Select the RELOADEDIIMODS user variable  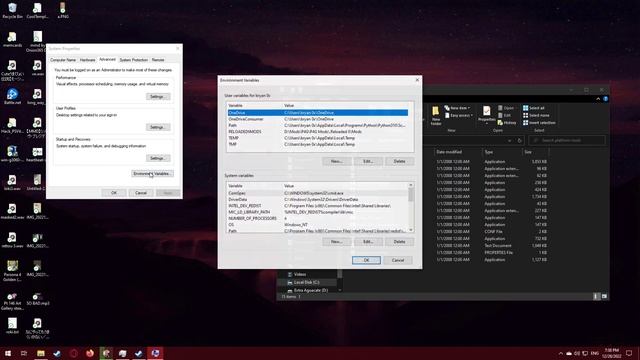point(318,132)
